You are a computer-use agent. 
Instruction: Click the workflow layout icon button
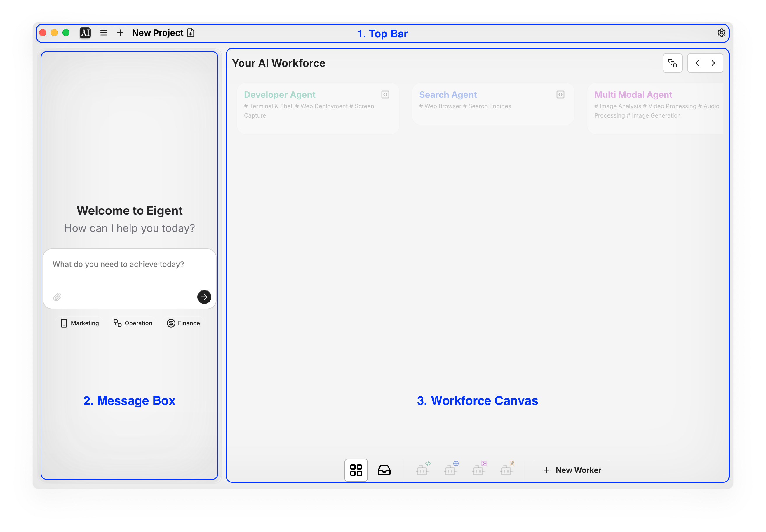coord(673,63)
